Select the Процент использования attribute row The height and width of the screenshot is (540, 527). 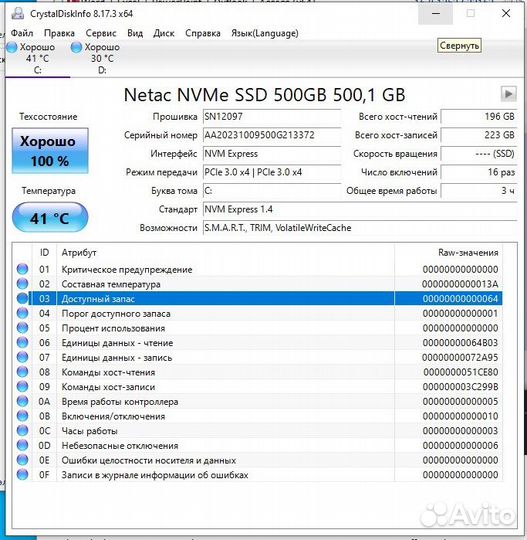(258, 328)
